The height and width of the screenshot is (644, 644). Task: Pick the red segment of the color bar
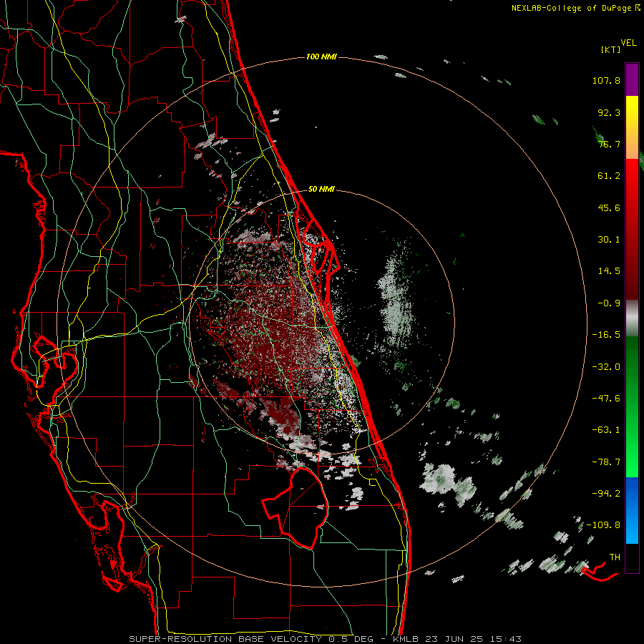(632, 229)
